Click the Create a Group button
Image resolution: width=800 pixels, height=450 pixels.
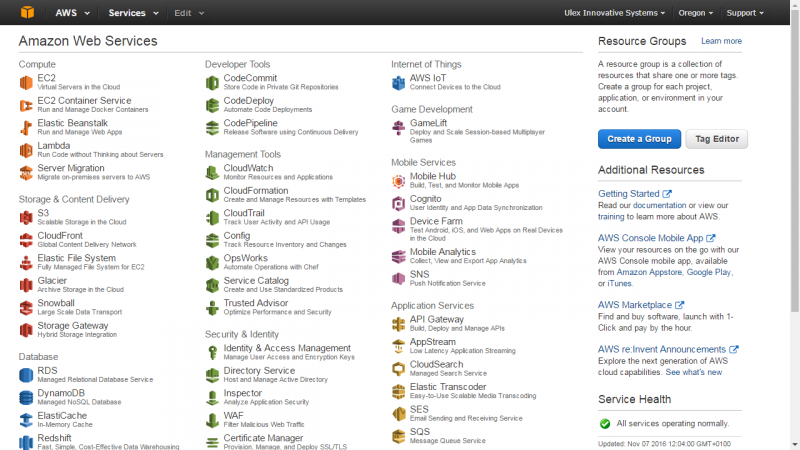[x=639, y=139]
